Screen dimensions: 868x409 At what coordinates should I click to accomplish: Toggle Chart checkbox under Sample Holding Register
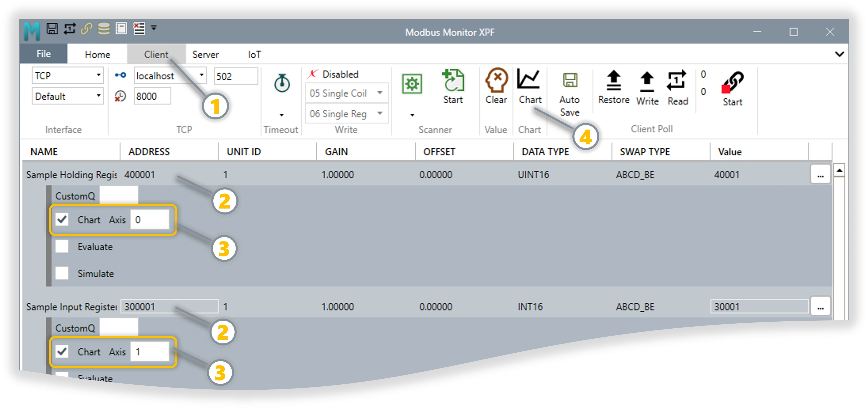pos(62,220)
